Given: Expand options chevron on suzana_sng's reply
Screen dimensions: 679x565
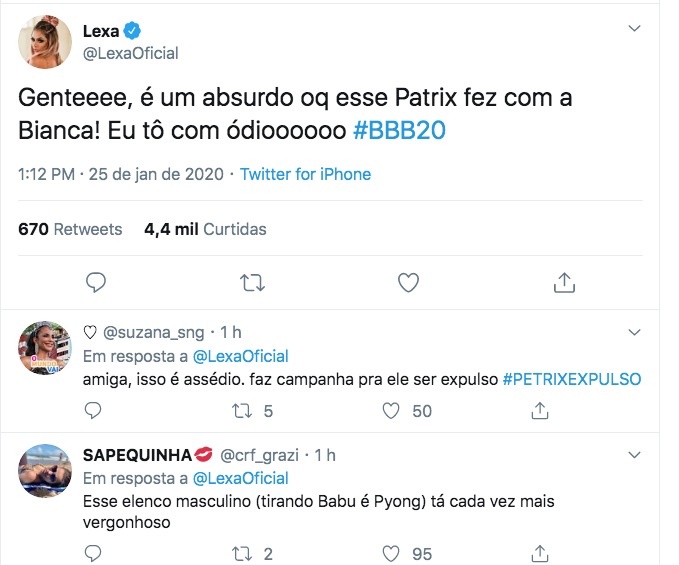Looking at the screenshot, I should [633, 332].
